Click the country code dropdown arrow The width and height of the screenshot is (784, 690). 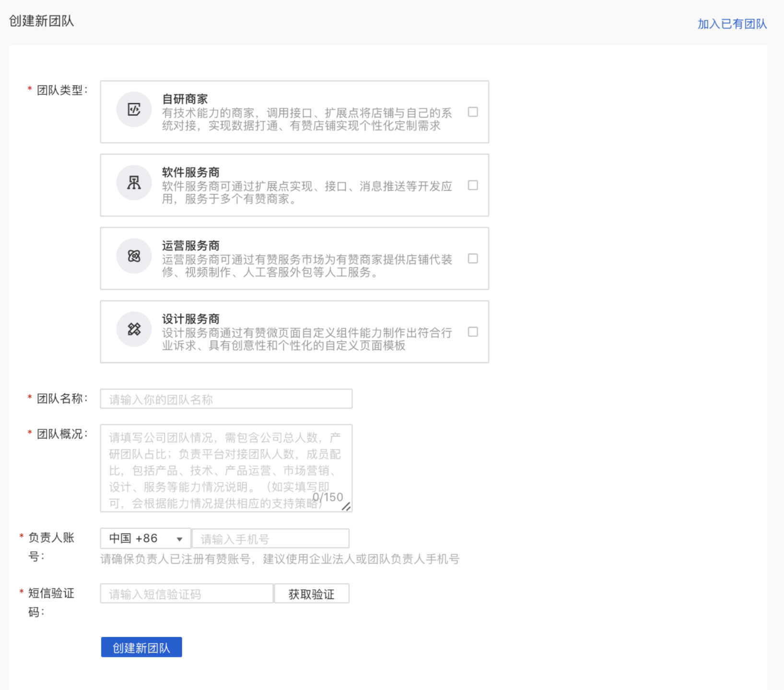[179, 539]
